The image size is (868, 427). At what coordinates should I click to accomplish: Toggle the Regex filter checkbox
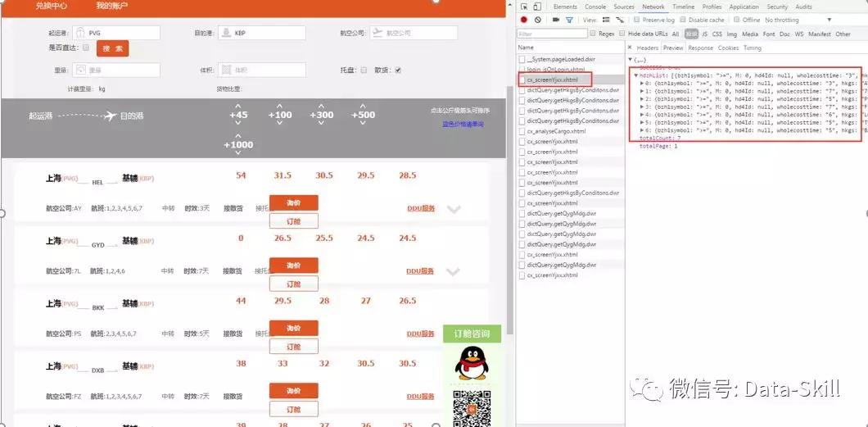coord(594,34)
